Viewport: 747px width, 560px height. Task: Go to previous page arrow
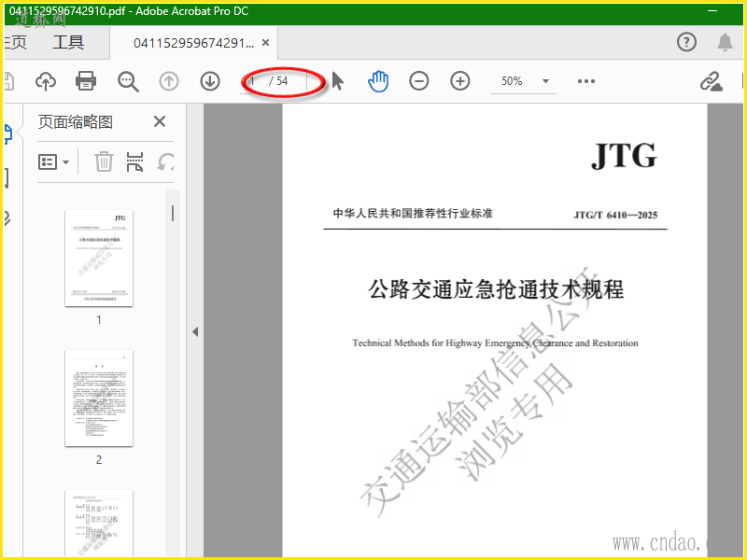pos(169,81)
